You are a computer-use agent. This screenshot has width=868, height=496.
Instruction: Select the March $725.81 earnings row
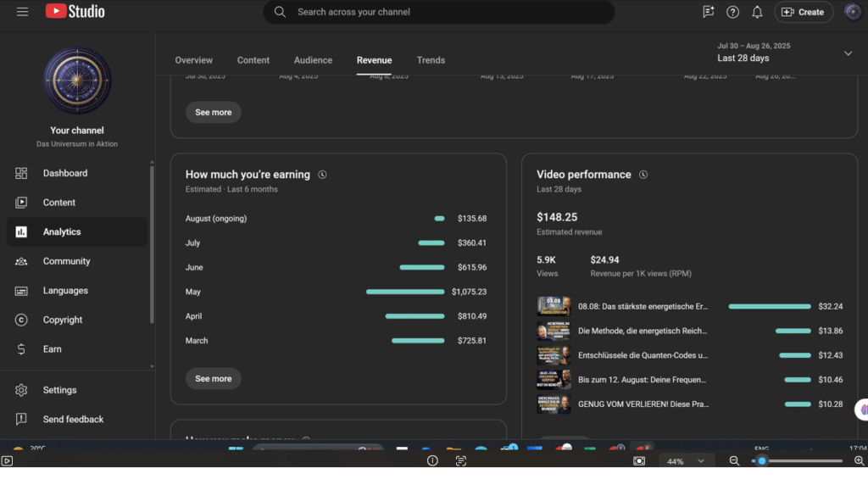click(x=336, y=341)
